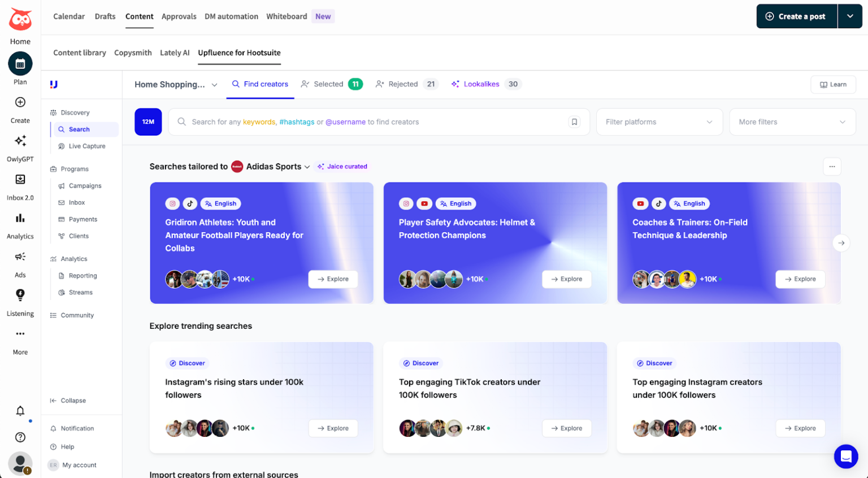Click the Learn button
Image resolution: width=868 pixels, height=478 pixels.
833,85
